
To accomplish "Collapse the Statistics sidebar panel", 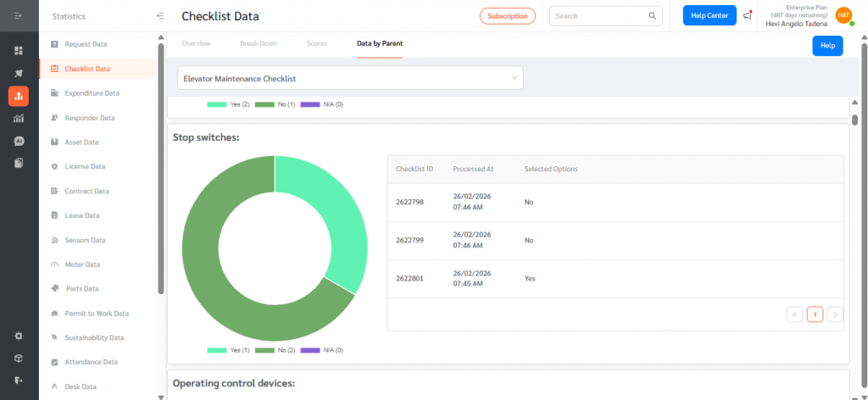I will click(x=160, y=16).
